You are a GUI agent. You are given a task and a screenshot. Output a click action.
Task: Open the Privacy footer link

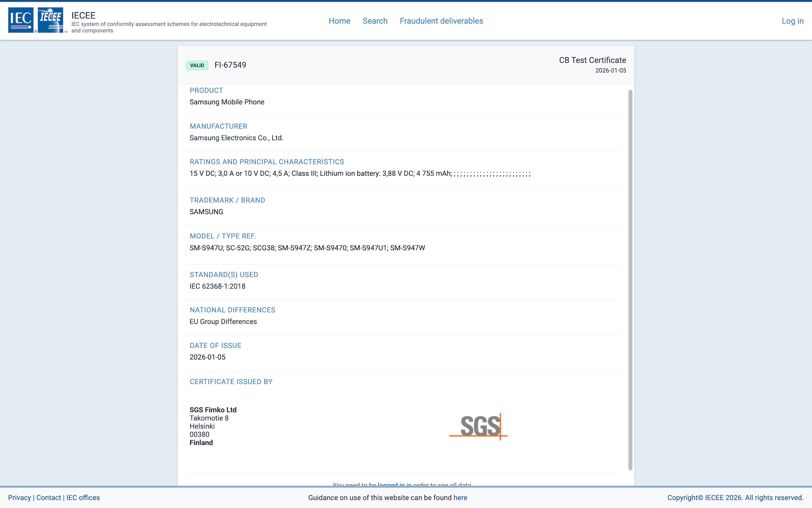click(19, 497)
